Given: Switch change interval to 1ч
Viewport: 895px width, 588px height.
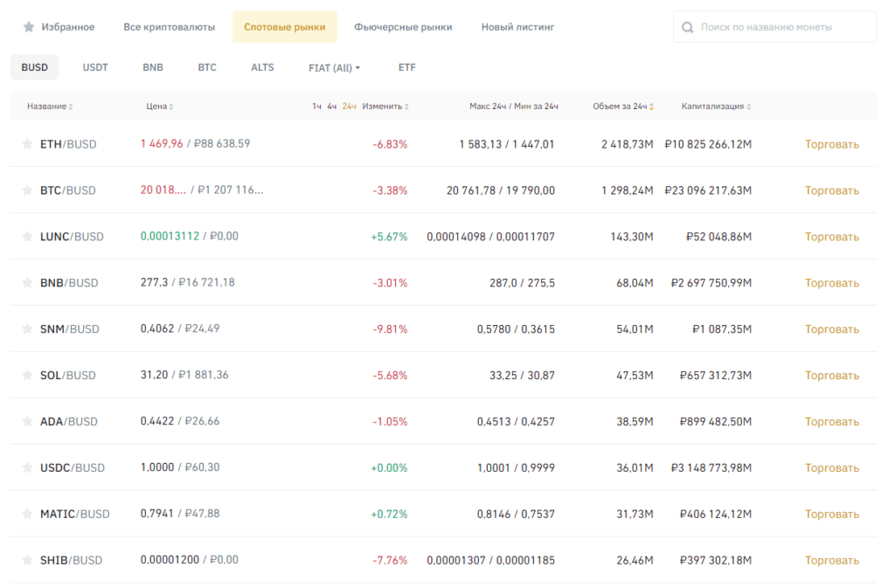Looking at the screenshot, I should (x=316, y=107).
